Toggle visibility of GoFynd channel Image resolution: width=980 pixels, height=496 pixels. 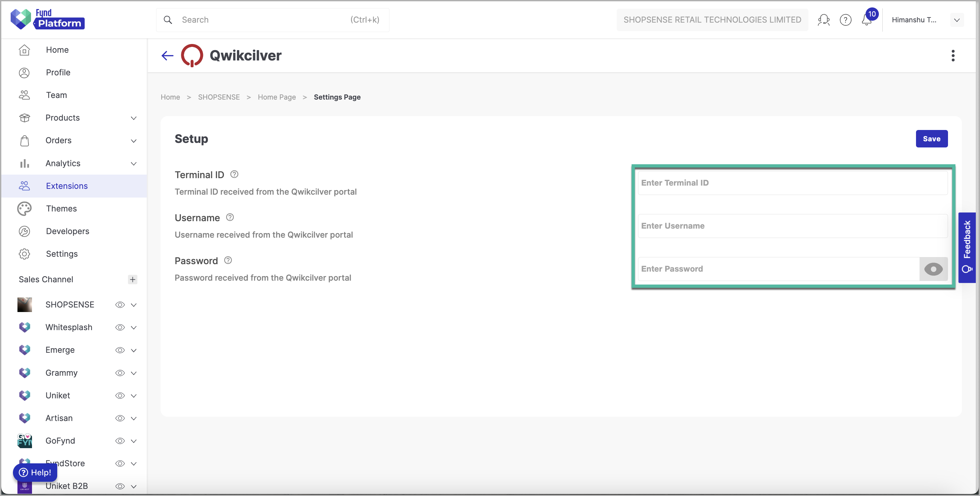[x=120, y=441]
